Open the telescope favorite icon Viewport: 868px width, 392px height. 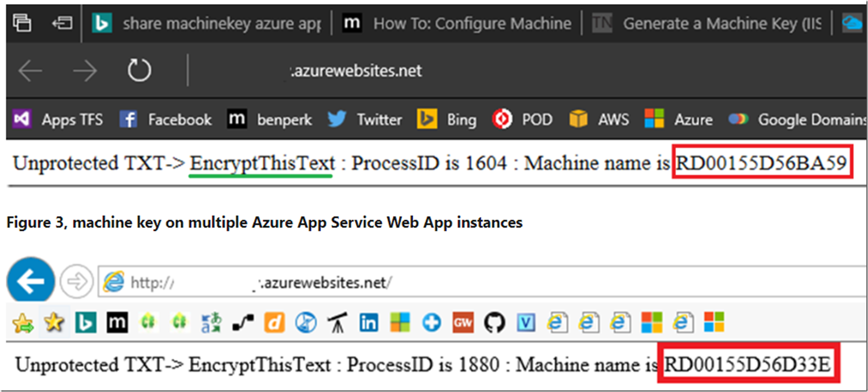338,323
